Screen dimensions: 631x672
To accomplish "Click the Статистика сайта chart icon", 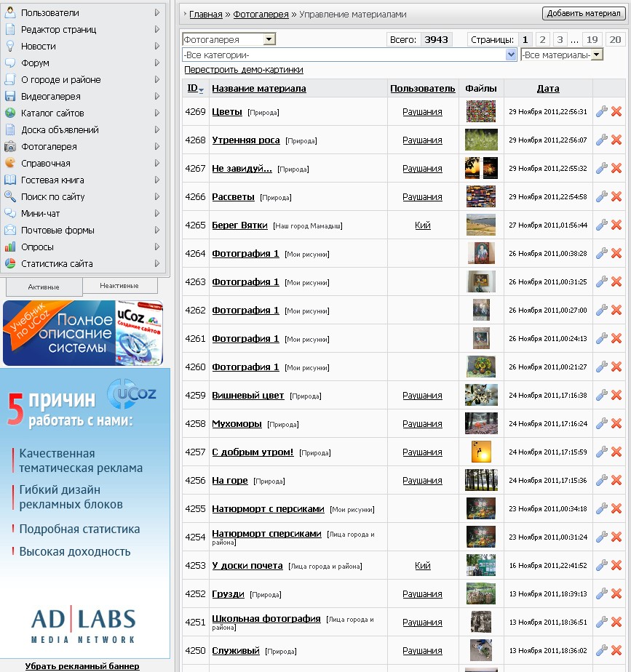I will coord(10,263).
